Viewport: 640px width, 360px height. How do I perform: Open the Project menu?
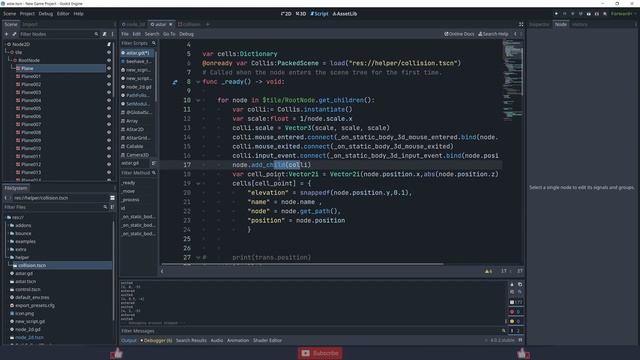[x=27, y=14]
